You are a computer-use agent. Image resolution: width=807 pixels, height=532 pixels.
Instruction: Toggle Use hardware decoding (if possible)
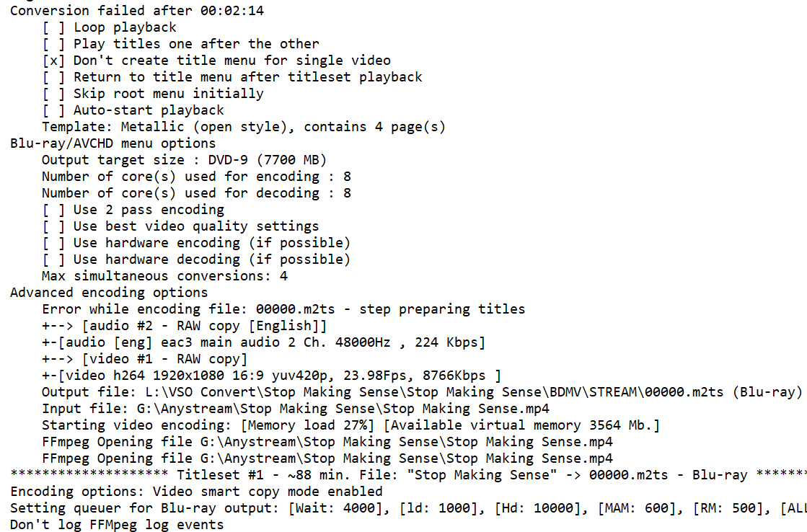point(53,260)
